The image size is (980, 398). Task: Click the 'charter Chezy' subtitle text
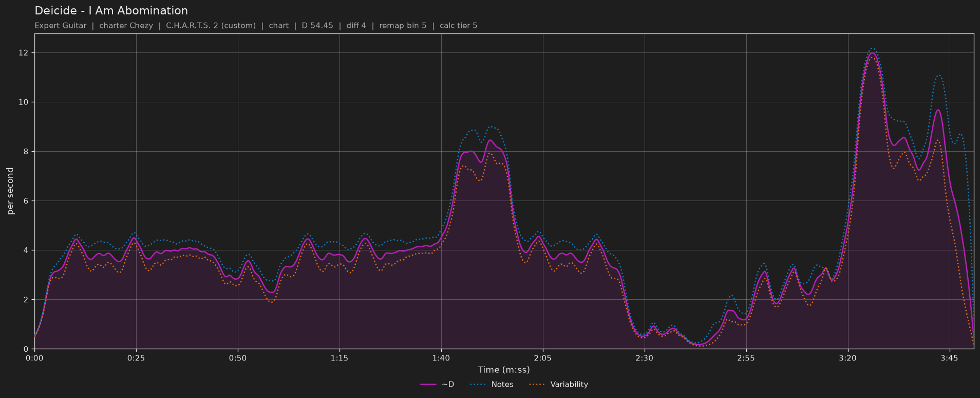(126, 26)
